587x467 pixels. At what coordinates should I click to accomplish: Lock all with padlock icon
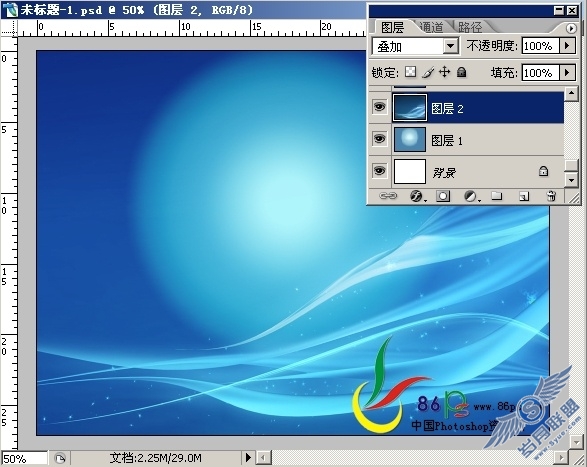point(462,72)
